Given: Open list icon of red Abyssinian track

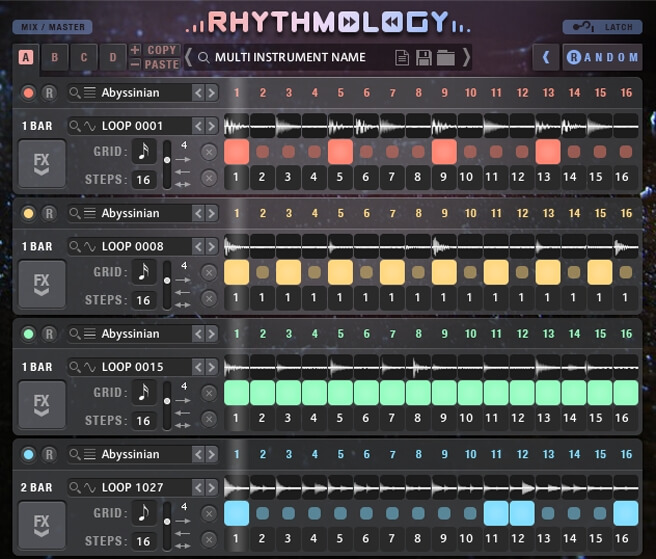Looking at the screenshot, I should tap(90, 92).
